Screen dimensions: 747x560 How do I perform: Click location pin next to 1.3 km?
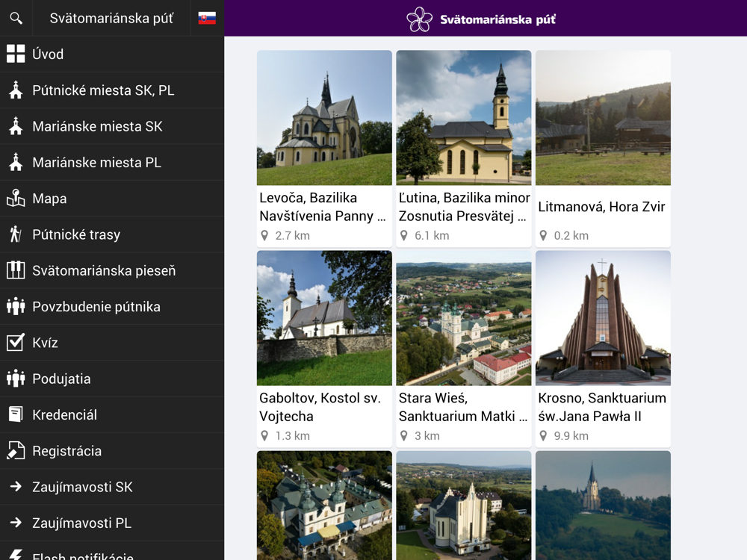pyautogui.click(x=264, y=436)
